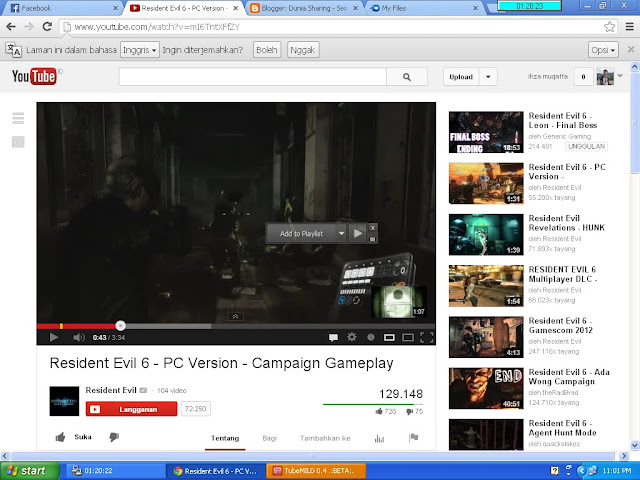Click Nggak to decline translation
This screenshot has width=640, height=480.
click(x=303, y=50)
